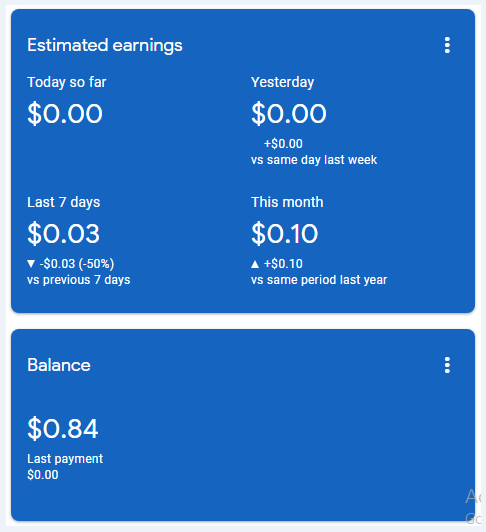Open the Balance card three-dot menu
Viewport: 486px width, 532px height.
pos(447,365)
